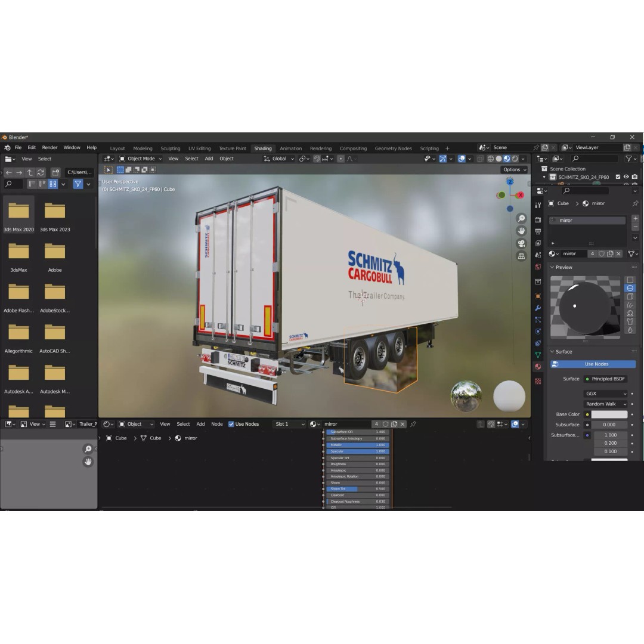
Task: Switch to the Layout workspace tab
Action: pyautogui.click(x=117, y=148)
